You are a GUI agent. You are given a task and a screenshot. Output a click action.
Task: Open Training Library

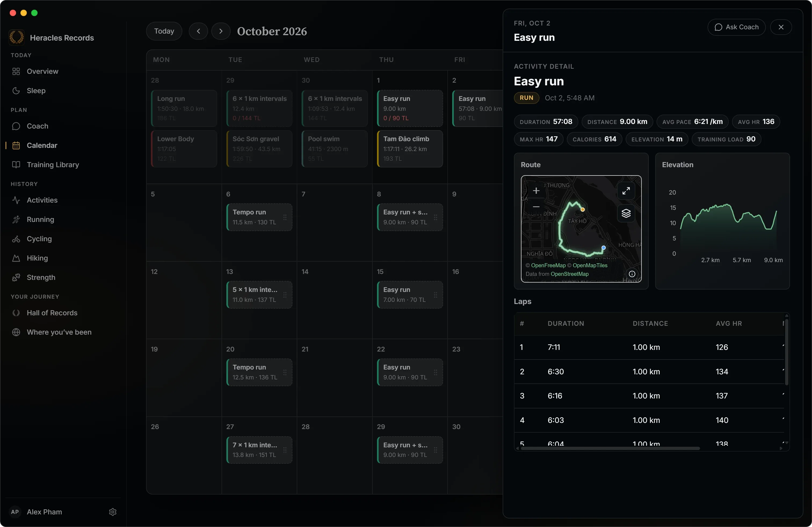(x=63, y=165)
